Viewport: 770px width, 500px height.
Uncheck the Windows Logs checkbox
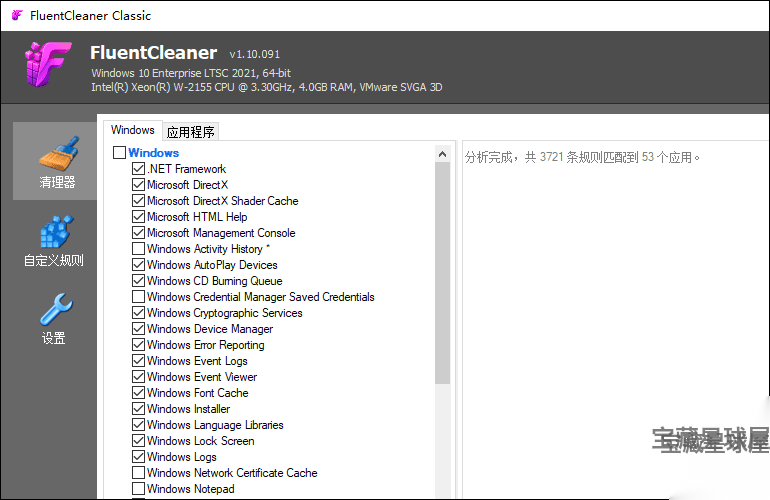(x=138, y=457)
